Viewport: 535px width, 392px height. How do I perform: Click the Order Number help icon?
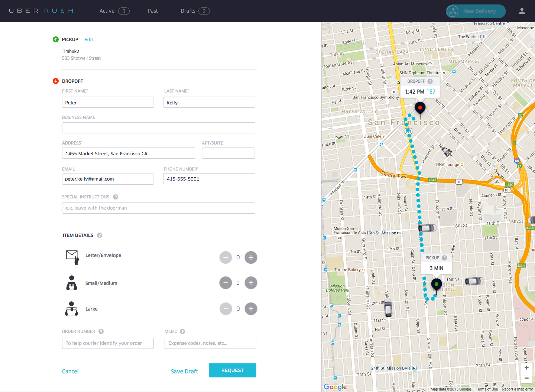(101, 331)
